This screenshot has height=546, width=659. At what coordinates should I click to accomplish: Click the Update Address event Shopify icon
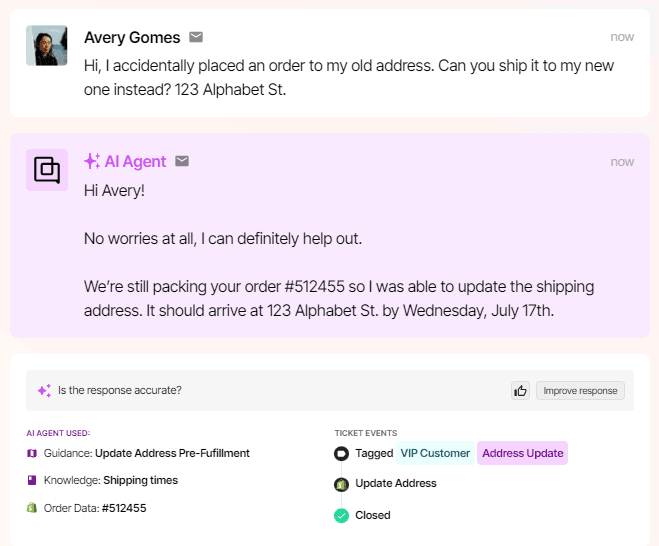pyautogui.click(x=341, y=485)
